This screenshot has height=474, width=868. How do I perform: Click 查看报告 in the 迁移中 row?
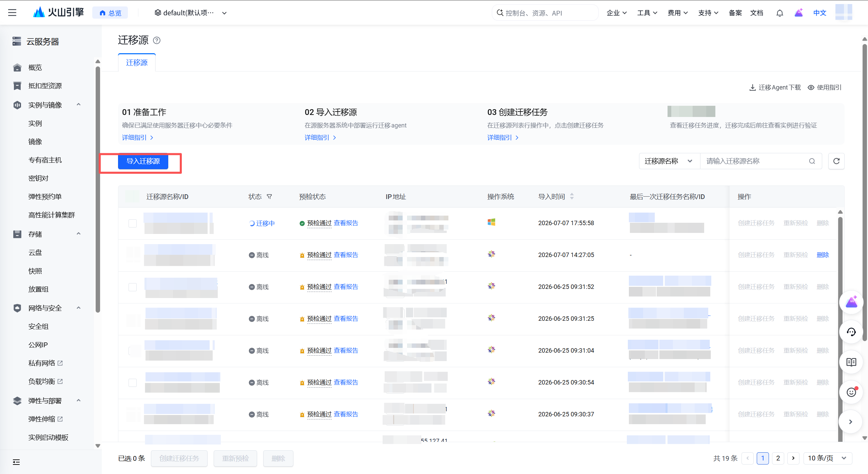(346, 223)
